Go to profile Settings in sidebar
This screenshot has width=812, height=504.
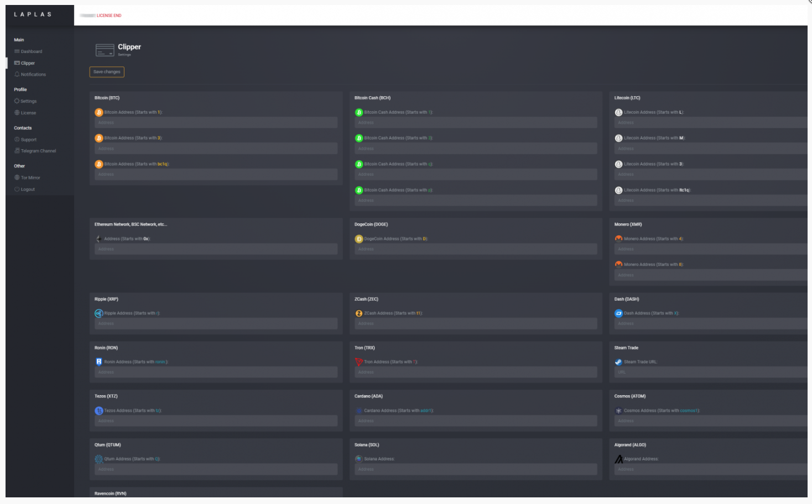point(25,101)
